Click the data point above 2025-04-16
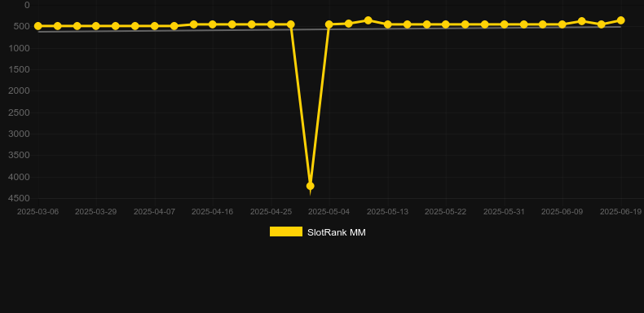 coord(212,24)
